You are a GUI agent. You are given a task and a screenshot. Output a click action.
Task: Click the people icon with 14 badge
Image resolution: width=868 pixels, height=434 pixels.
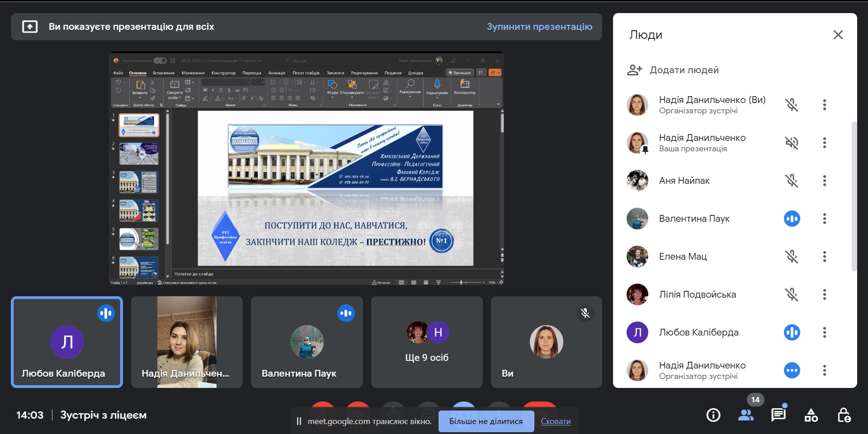[x=746, y=415]
